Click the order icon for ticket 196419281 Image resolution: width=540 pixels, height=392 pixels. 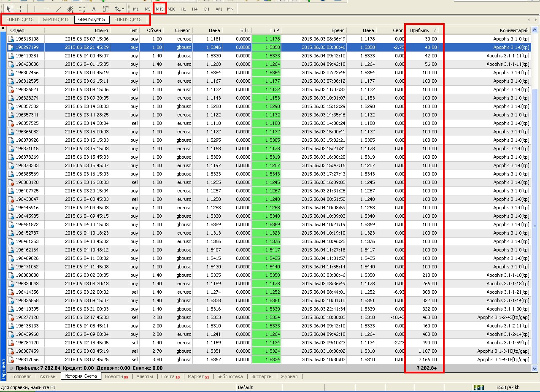(11, 56)
